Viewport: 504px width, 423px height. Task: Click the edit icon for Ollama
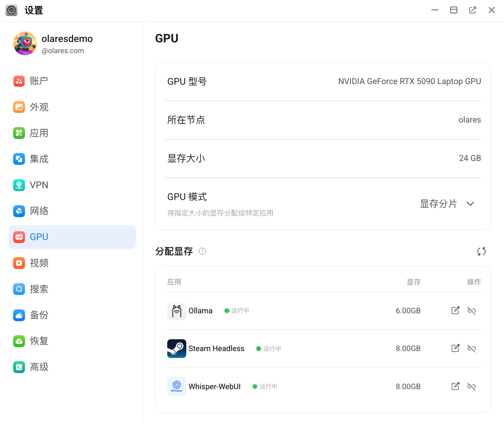(455, 310)
